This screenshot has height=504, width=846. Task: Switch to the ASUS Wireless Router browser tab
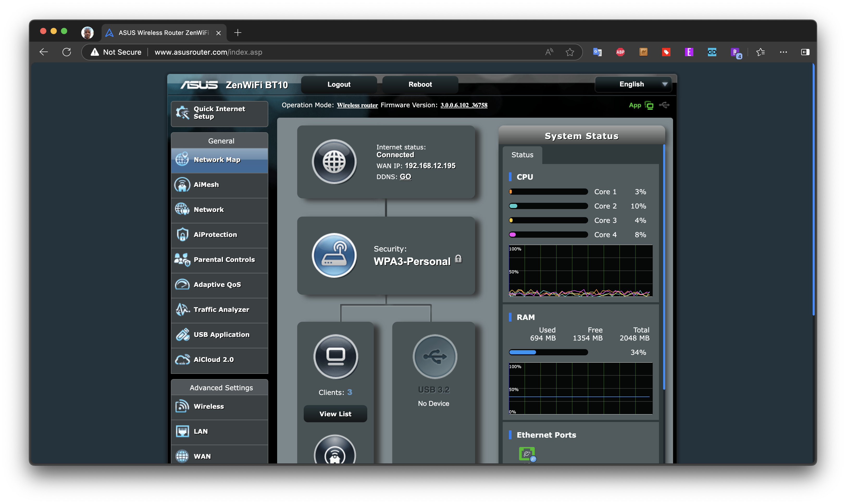pyautogui.click(x=164, y=33)
